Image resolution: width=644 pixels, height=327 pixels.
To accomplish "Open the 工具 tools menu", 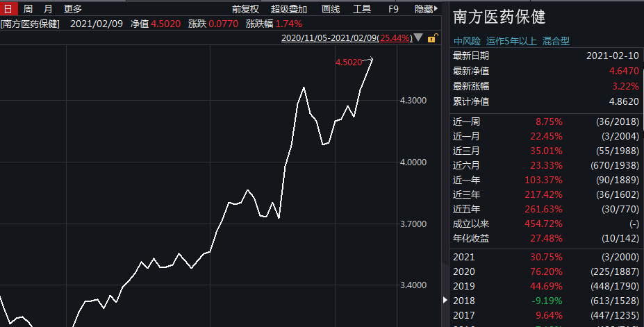I will tap(362, 8).
